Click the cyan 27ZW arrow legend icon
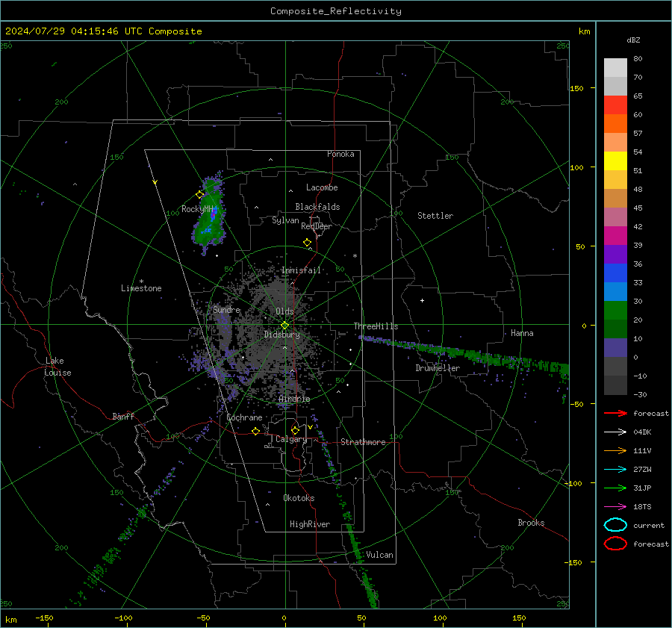The image size is (672, 628). point(615,470)
